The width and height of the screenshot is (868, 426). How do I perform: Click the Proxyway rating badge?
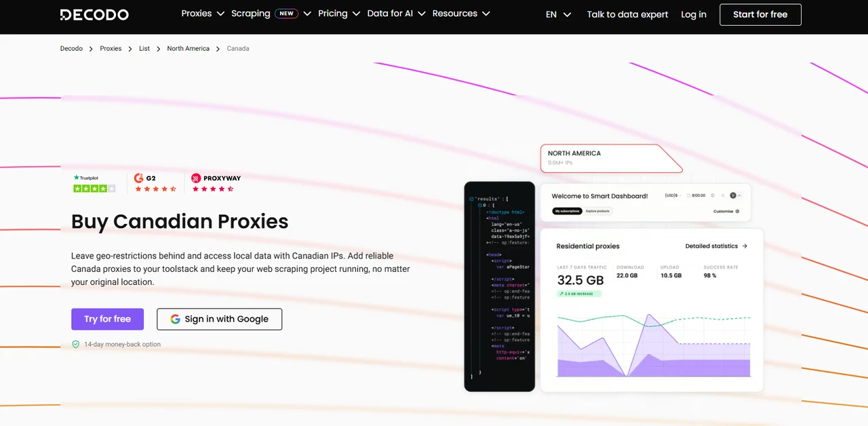pyautogui.click(x=216, y=183)
